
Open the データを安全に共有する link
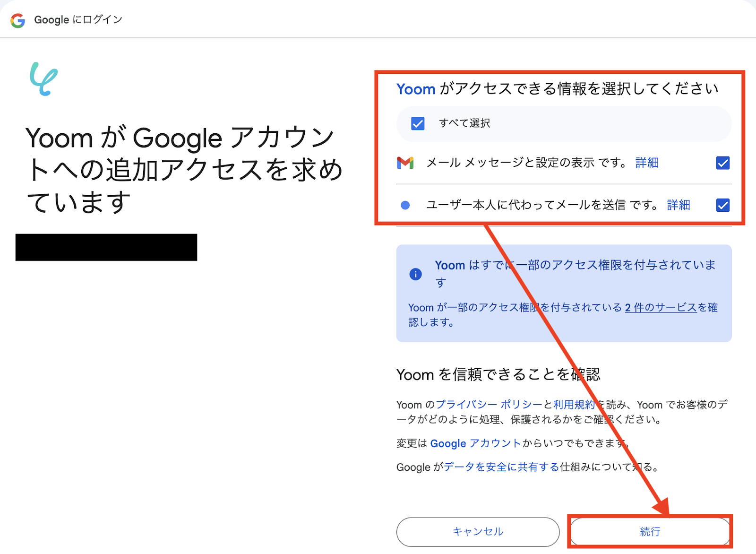point(501,467)
